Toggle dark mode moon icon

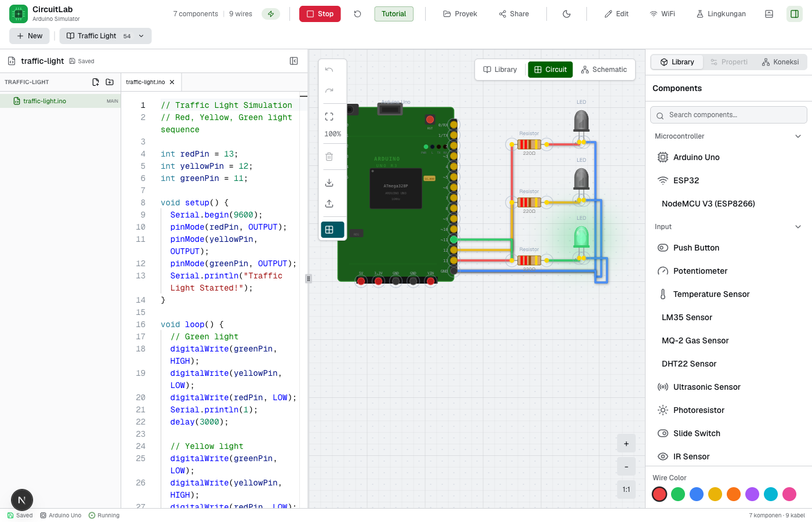click(567, 14)
